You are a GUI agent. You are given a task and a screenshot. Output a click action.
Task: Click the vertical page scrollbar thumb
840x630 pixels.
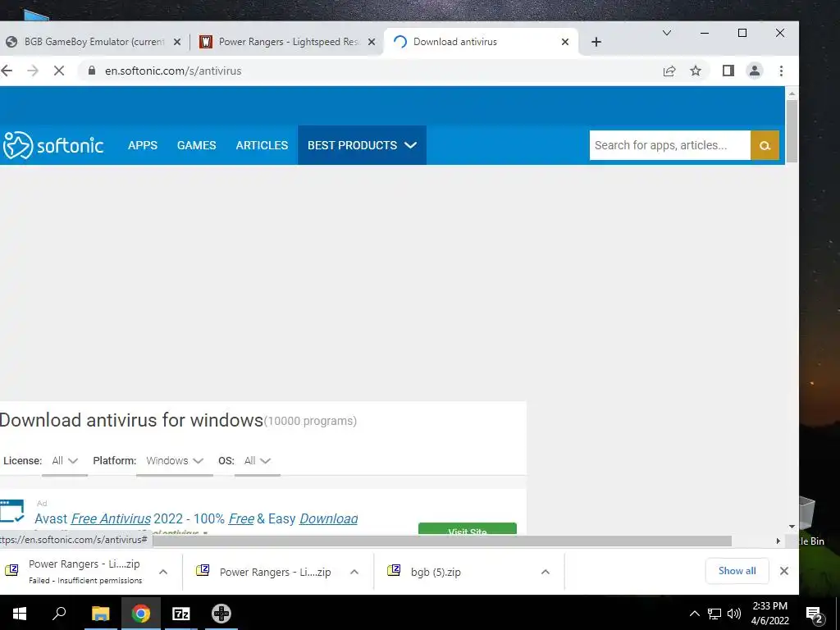point(792,130)
